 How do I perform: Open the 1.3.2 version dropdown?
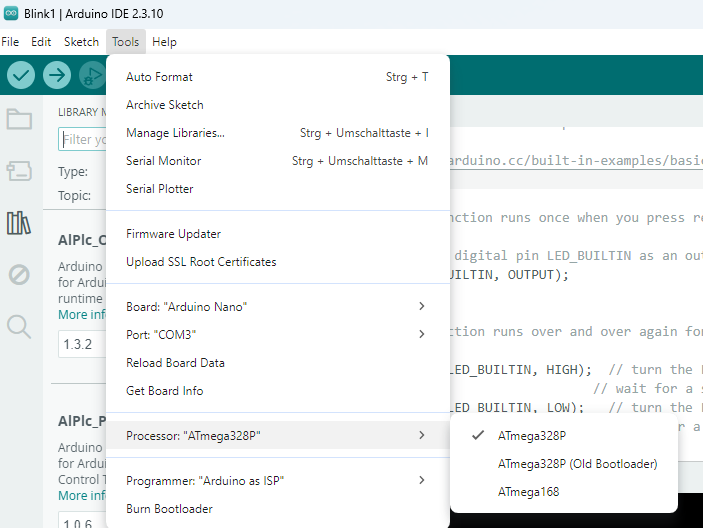tap(82, 344)
